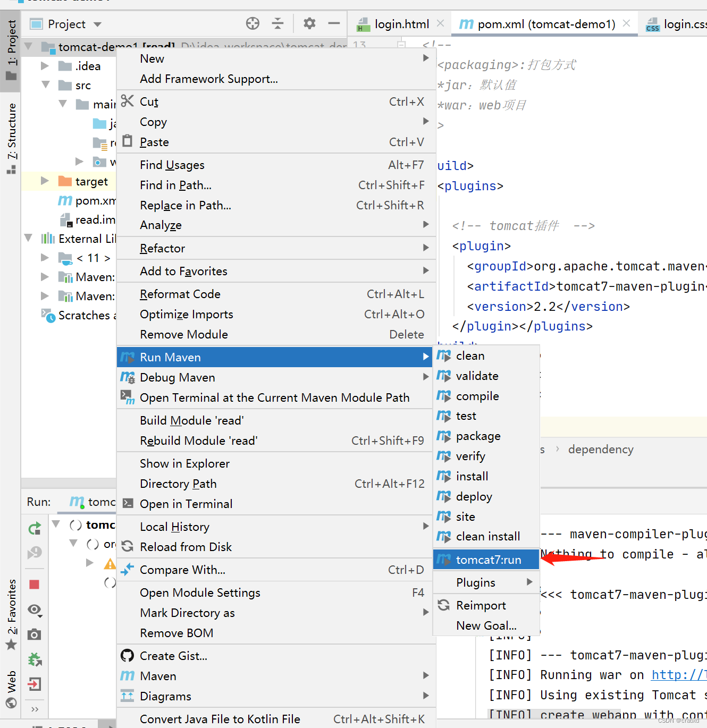Click Create Gist... menu item

tap(275, 656)
